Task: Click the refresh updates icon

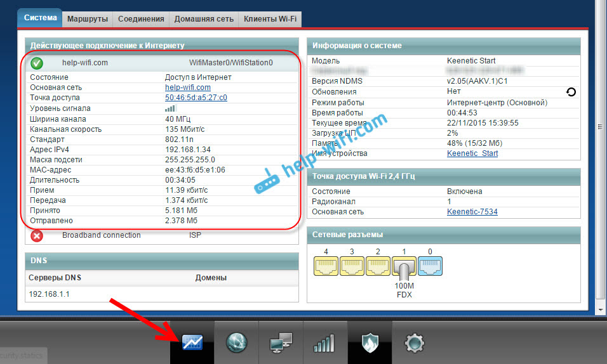Action: pyautogui.click(x=571, y=92)
